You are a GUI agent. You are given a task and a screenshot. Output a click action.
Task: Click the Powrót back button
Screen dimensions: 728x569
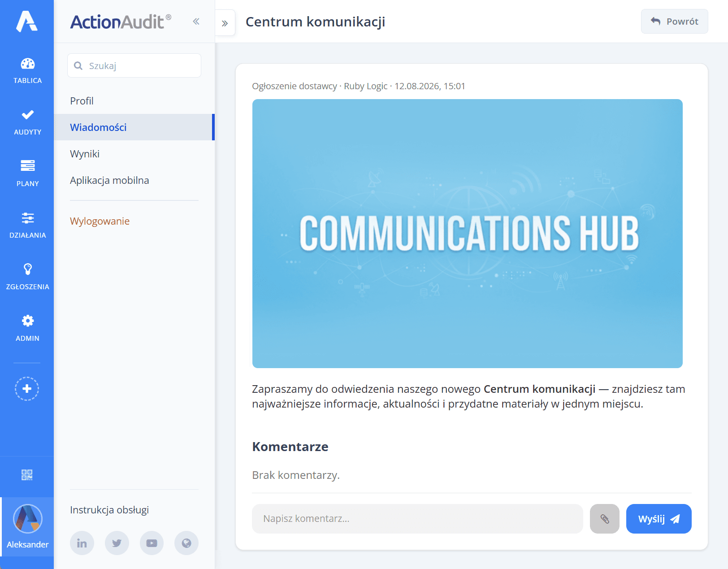(674, 21)
